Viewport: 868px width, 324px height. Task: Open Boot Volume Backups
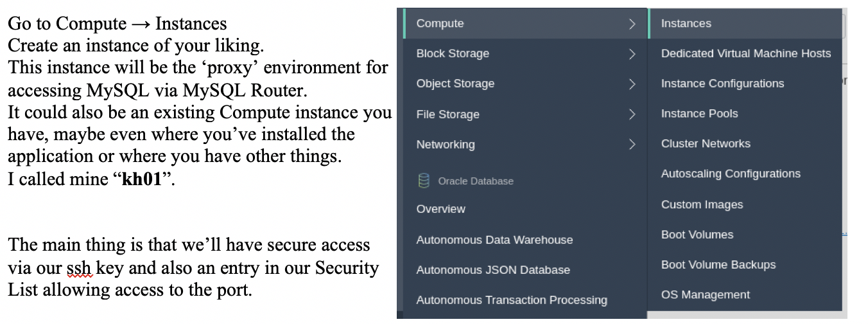pyautogui.click(x=718, y=265)
